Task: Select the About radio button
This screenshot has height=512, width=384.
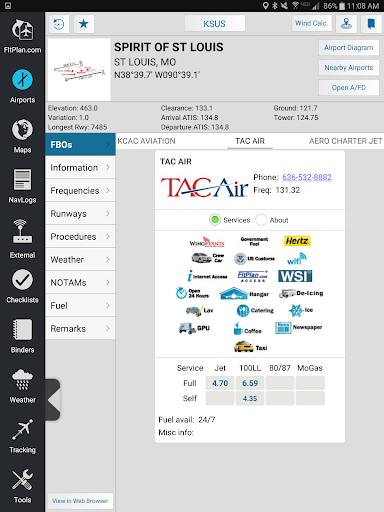Action: 261,220
